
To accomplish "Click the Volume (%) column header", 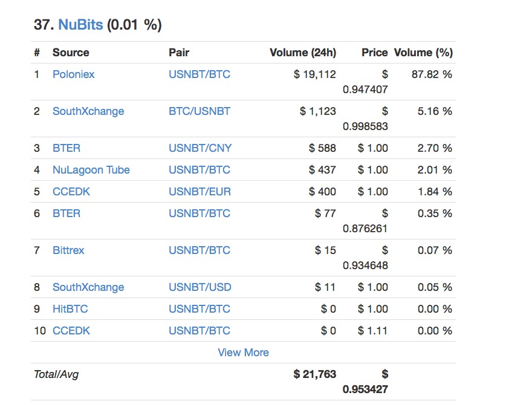I will 423,53.
